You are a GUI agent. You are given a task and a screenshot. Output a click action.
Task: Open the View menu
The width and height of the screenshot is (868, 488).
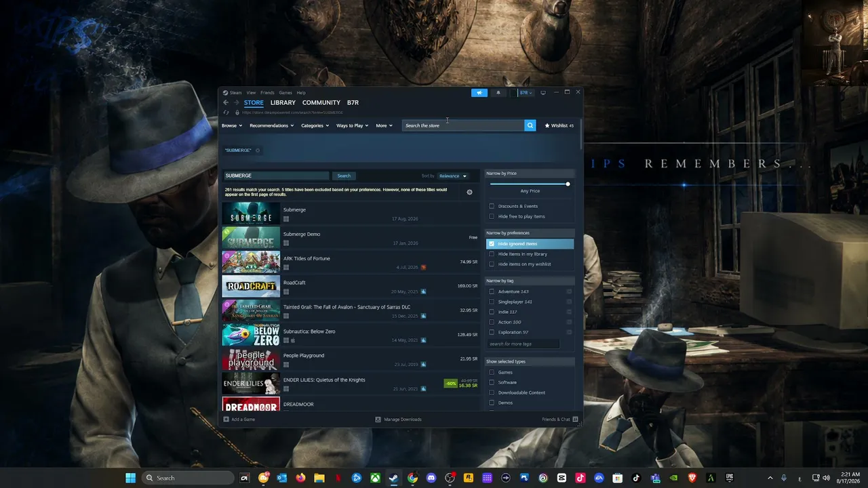coord(251,93)
